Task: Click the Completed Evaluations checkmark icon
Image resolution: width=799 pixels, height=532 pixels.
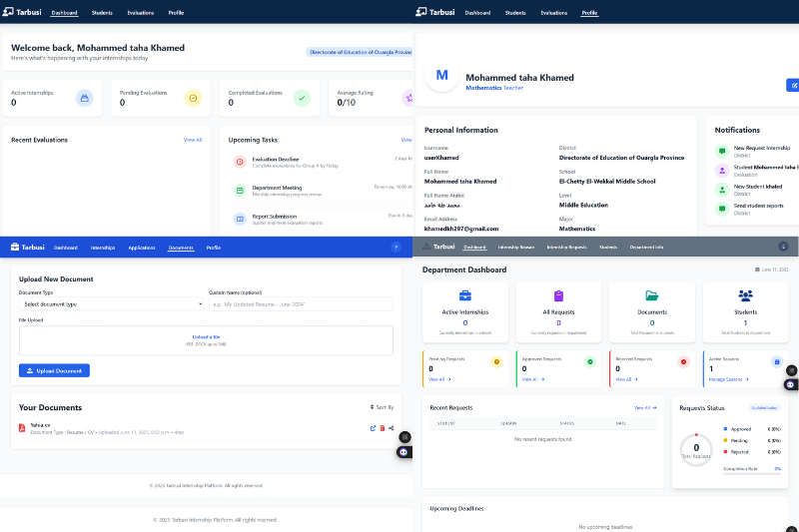Action: pyautogui.click(x=301, y=98)
